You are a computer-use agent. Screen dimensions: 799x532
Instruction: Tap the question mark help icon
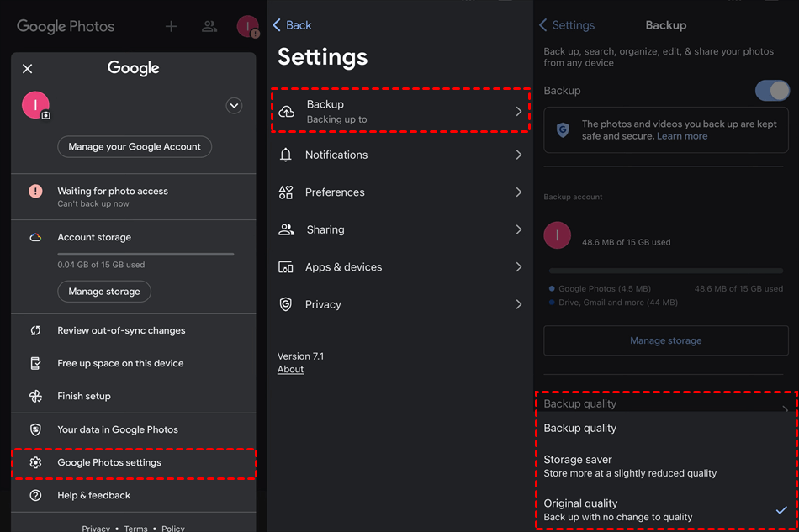click(35, 495)
